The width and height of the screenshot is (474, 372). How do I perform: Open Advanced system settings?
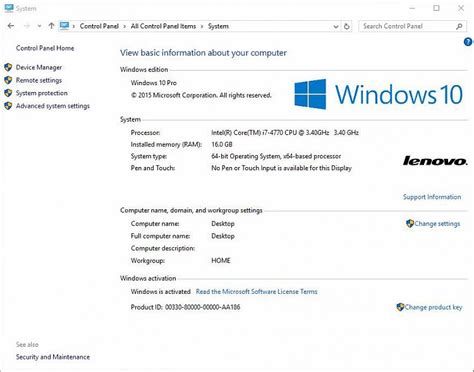coord(53,106)
